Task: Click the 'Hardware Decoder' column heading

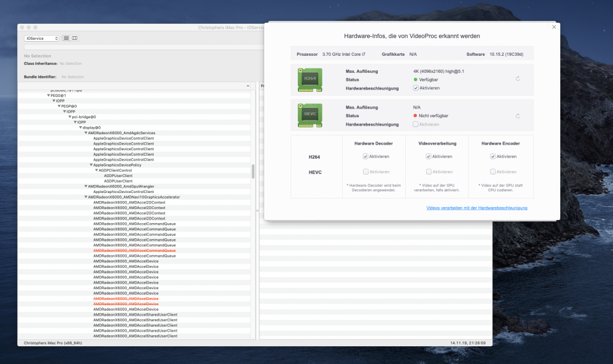Action: (x=373, y=143)
